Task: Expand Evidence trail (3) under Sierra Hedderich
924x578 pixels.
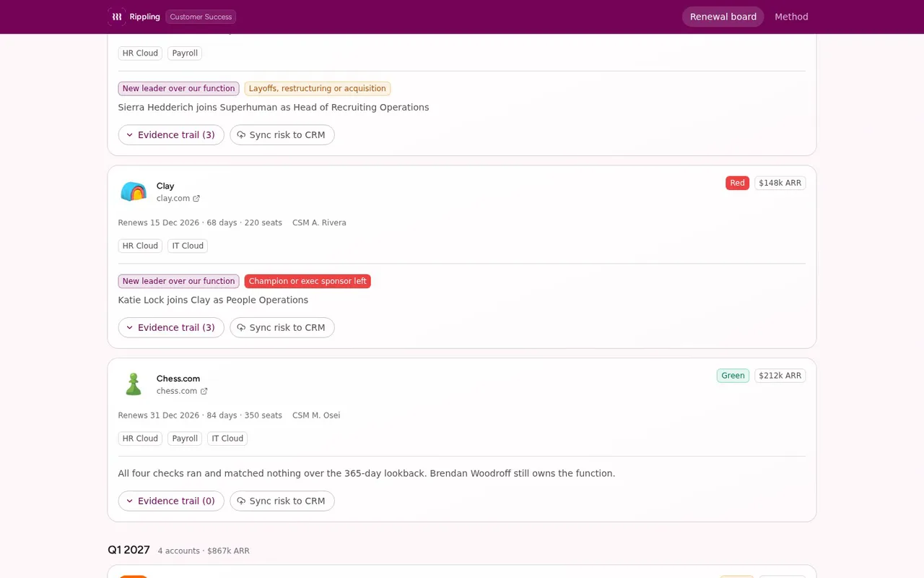Action: (171, 135)
